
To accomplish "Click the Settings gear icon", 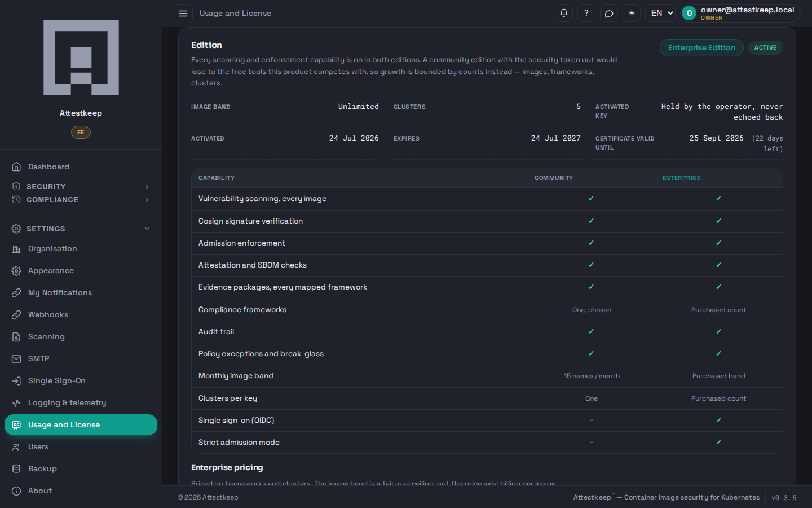I will coord(16,229).
